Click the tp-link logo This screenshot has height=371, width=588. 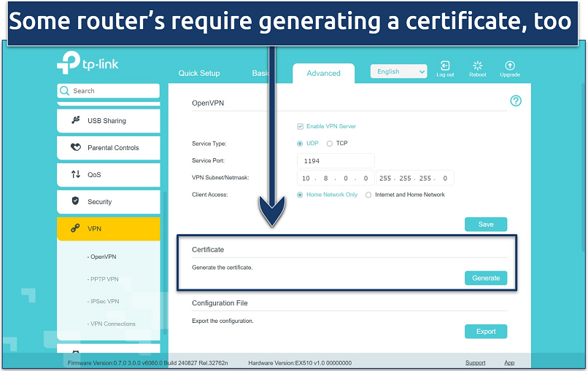coord(88,65)
